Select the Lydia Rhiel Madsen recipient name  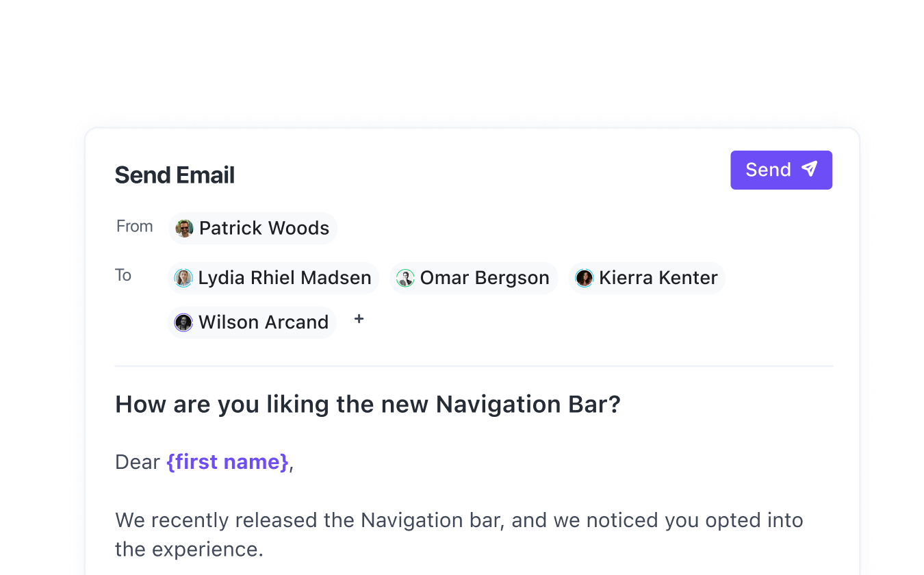pos(285,278)
